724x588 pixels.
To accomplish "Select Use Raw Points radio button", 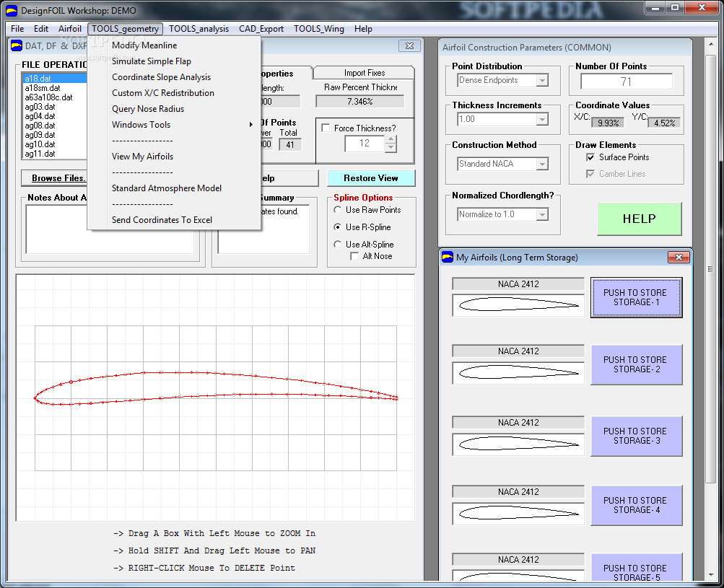I will pos(338,210).
